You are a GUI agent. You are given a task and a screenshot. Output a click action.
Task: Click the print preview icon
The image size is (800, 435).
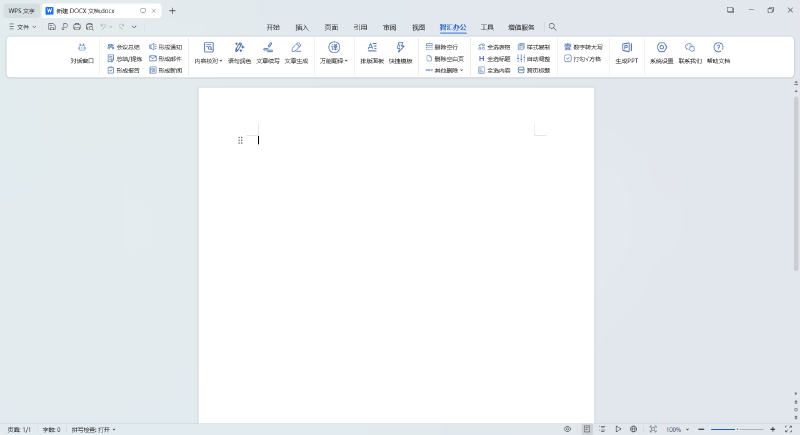pyautogui.click(x=90, y=27)
